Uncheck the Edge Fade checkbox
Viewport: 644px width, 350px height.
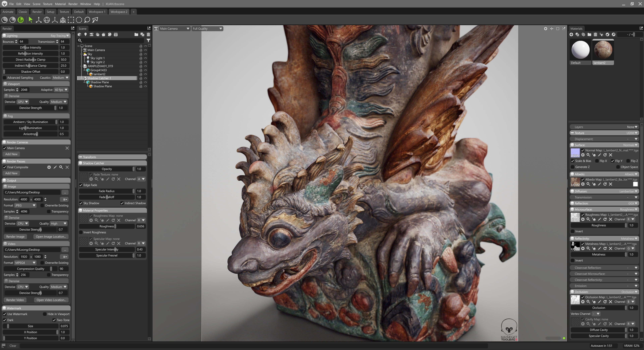tap(81, 185)
